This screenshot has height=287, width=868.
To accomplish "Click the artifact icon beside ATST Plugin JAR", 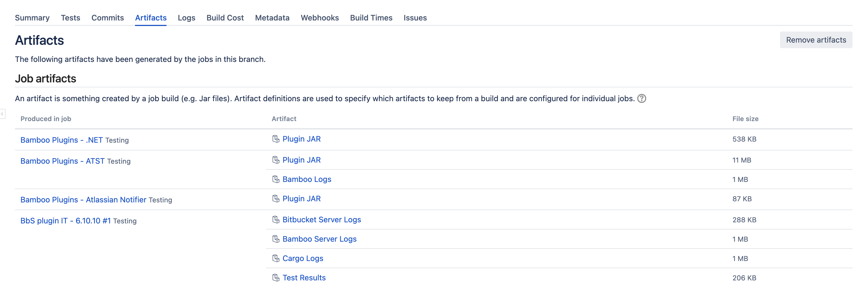I will (276, 160).
